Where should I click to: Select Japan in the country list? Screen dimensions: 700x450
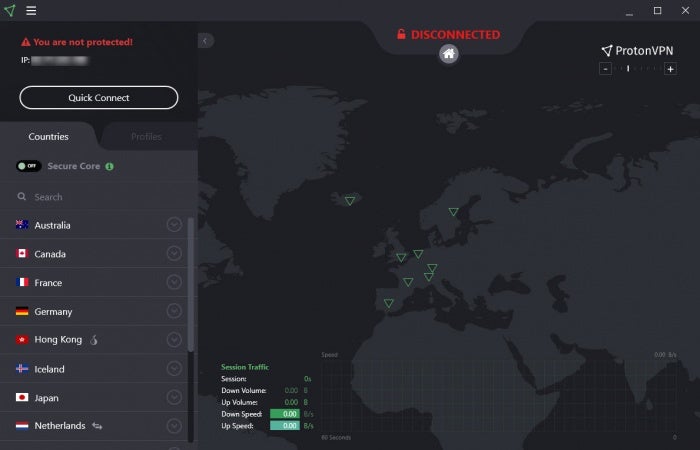tap(94, 397)
